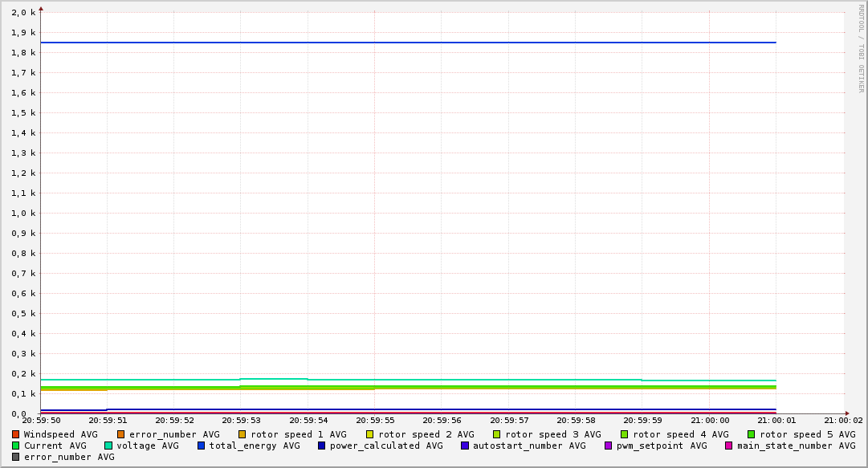868x468 pixels.
Task: Click the rotor speed 2 AVG label
Action: [x=426, y=434]
